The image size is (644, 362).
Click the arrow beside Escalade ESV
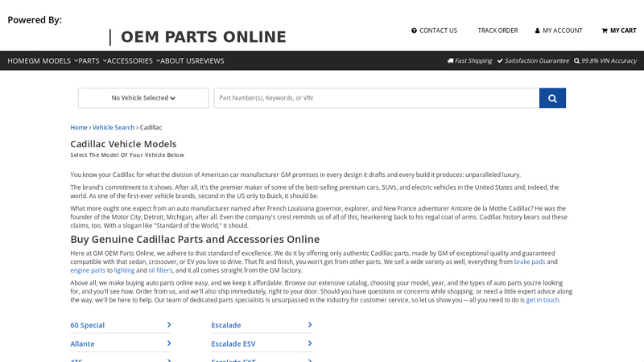click(x=310, y=343)
